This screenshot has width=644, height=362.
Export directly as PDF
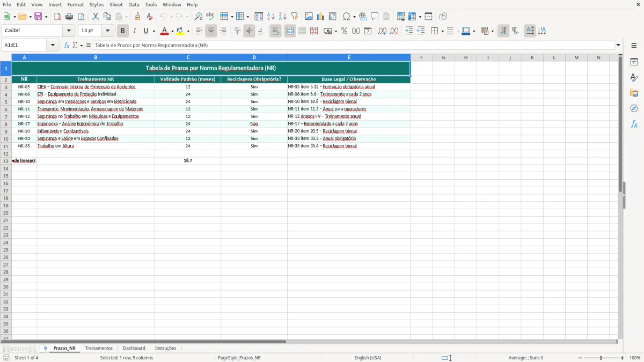tap(57, 17)
